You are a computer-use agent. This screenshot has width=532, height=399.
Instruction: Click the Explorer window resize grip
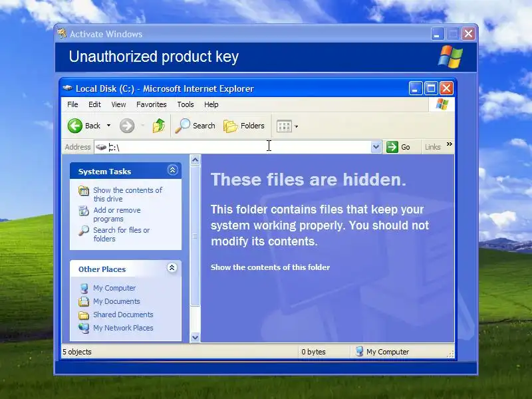click(x=451, y=354)
